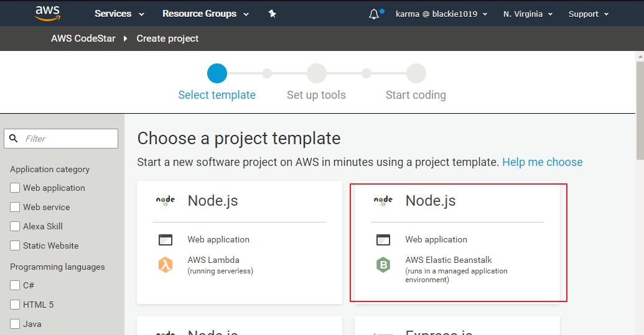Expand the Services dropdown menu
Screen dimensions: 644x335
[119, 14]
